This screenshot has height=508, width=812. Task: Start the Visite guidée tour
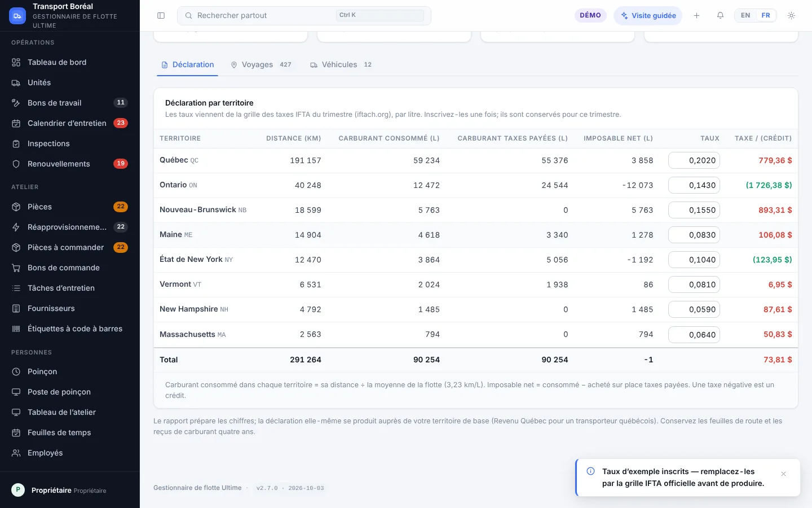tap(648, 16)
